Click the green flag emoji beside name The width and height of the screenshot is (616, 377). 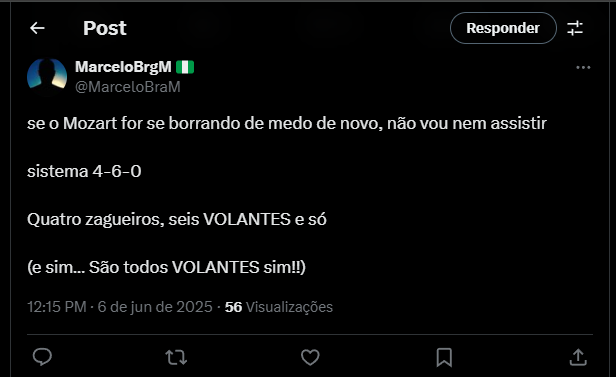point(185,67)
